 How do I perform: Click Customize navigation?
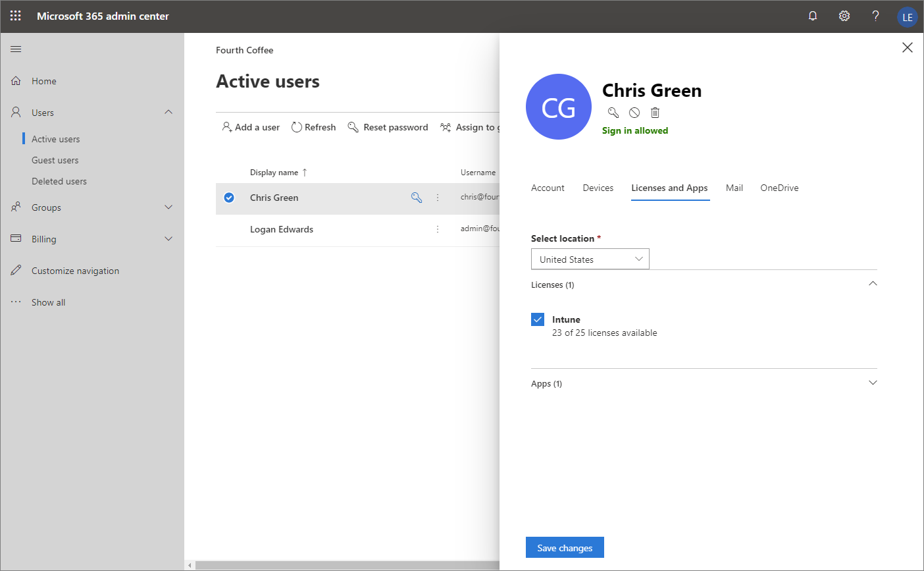pos(76,271)
